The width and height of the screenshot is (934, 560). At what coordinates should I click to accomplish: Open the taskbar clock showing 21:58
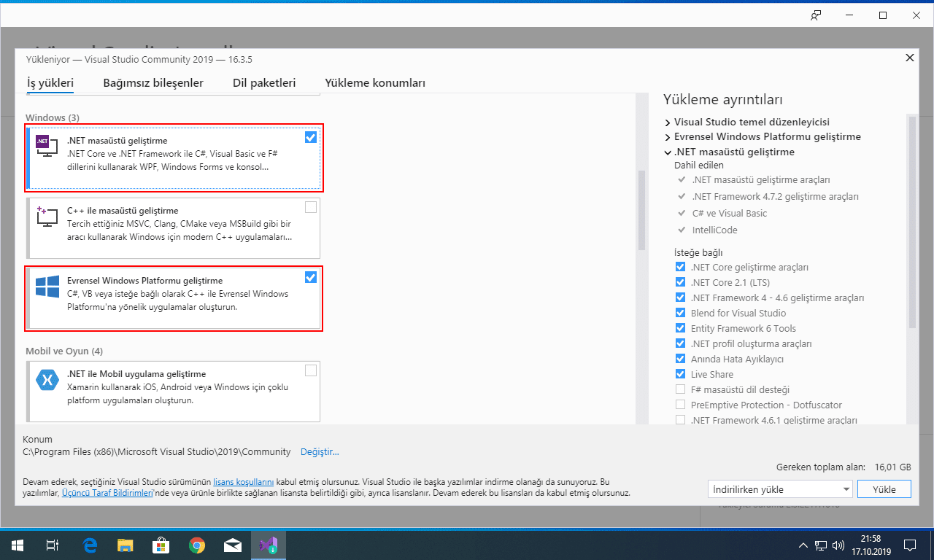tap(871, 545)
